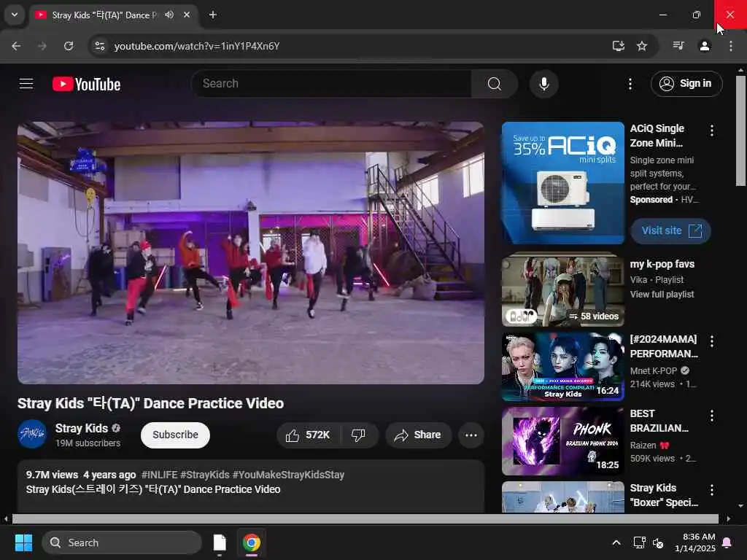
Task: Subscribe to Stray Kids channel
Action: [x=175, y=435]
